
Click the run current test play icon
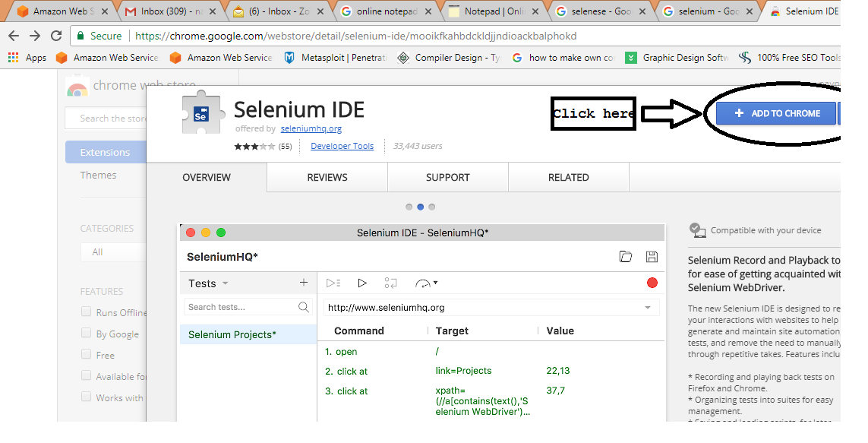coord(362,283)
